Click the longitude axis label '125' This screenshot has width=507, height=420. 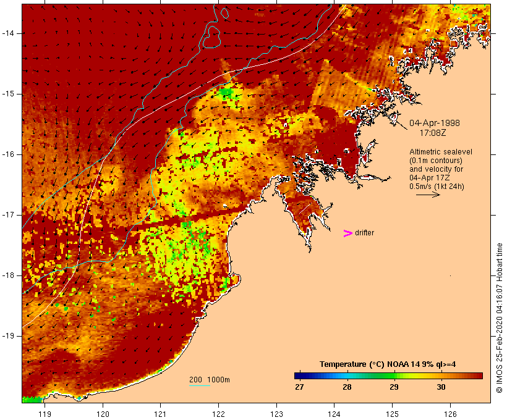(x=392, y=414)
